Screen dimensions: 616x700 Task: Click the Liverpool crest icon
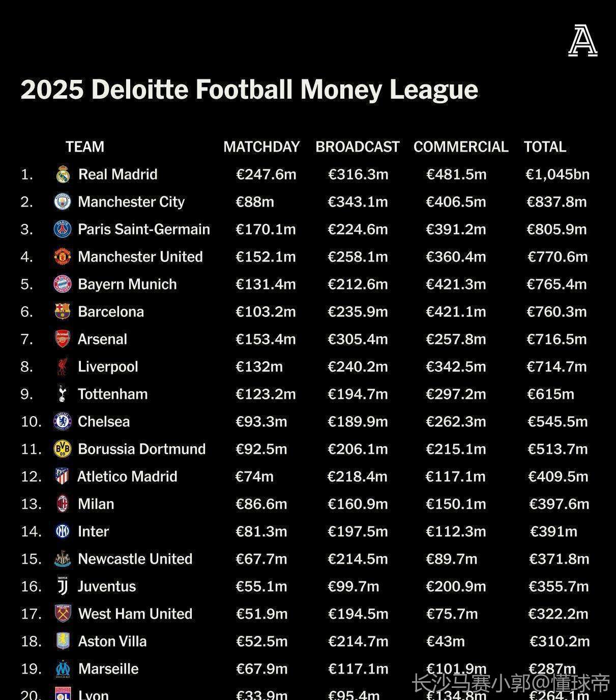point(62,367)
